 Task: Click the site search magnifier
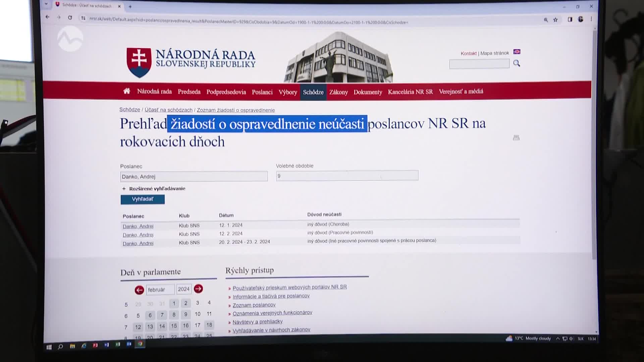click(517, 63)
